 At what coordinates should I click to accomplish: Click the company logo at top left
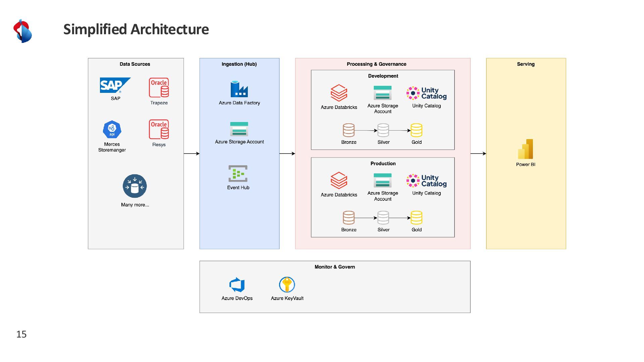[22, 31]
